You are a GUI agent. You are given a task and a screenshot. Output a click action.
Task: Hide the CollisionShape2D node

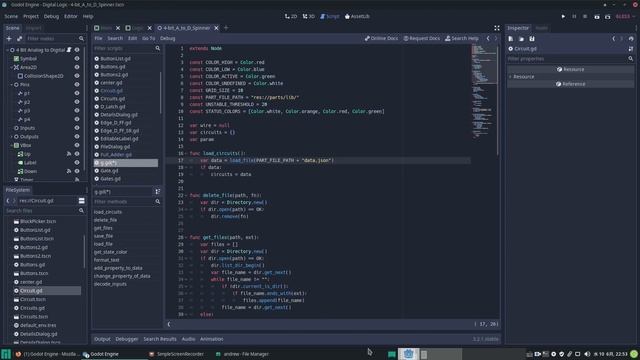coord(77,76)
